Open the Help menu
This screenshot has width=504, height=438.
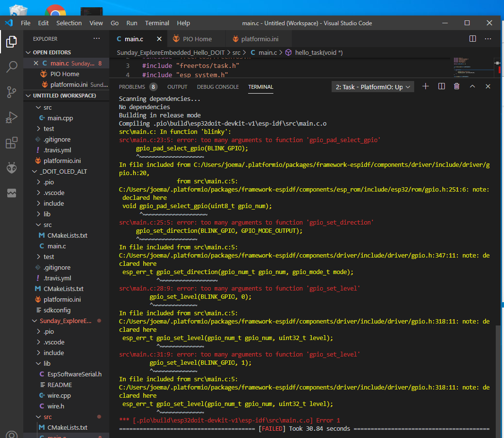tap(183, 23)
